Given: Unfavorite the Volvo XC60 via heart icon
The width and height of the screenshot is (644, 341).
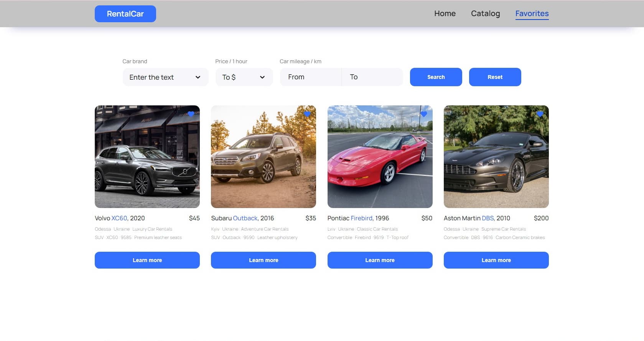Looking at the screenshot, I should 191,114.
